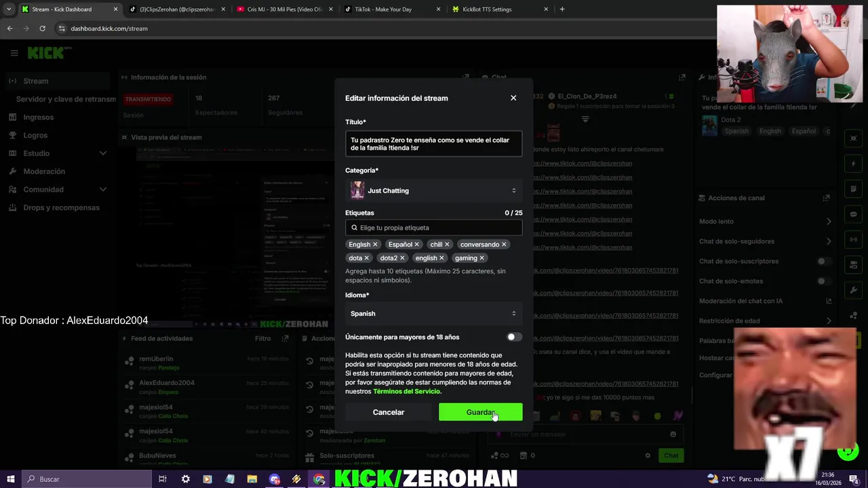Remove the Español tag
This screenshot has width=868, height=488.
(x=416, y=245)
